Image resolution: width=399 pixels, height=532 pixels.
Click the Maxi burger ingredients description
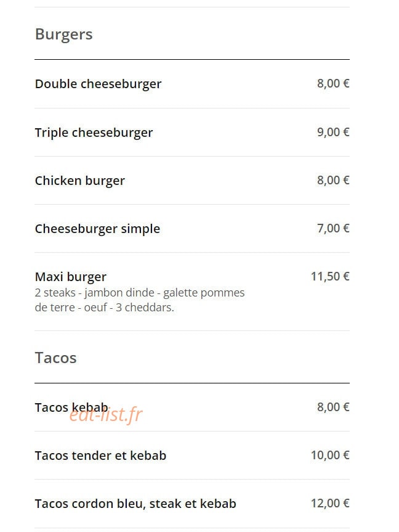tap(140, 300)
